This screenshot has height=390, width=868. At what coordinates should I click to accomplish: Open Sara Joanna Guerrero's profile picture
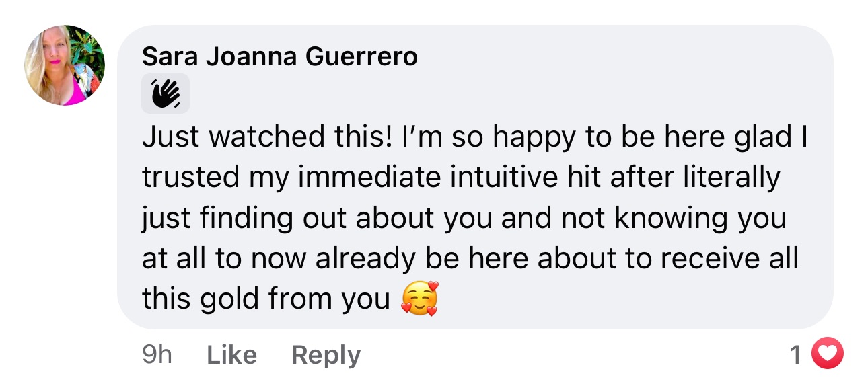pos(65,65)
